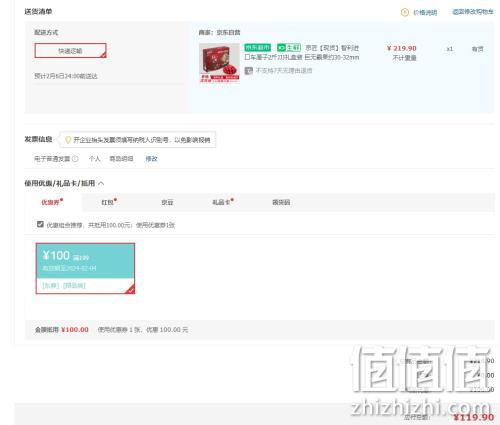Viewport: 500px width, 425px height.
Task: Switch to the 红包 tab
Action: click(109, 202)
